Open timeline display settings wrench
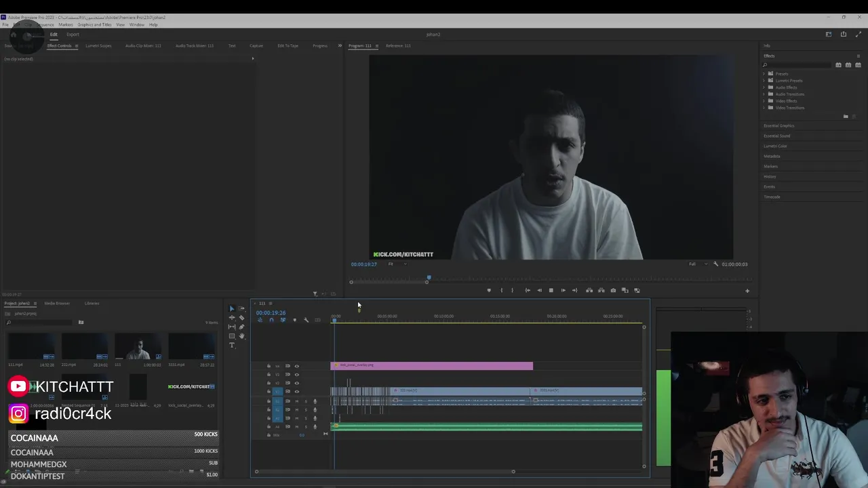 coord(306,320)
